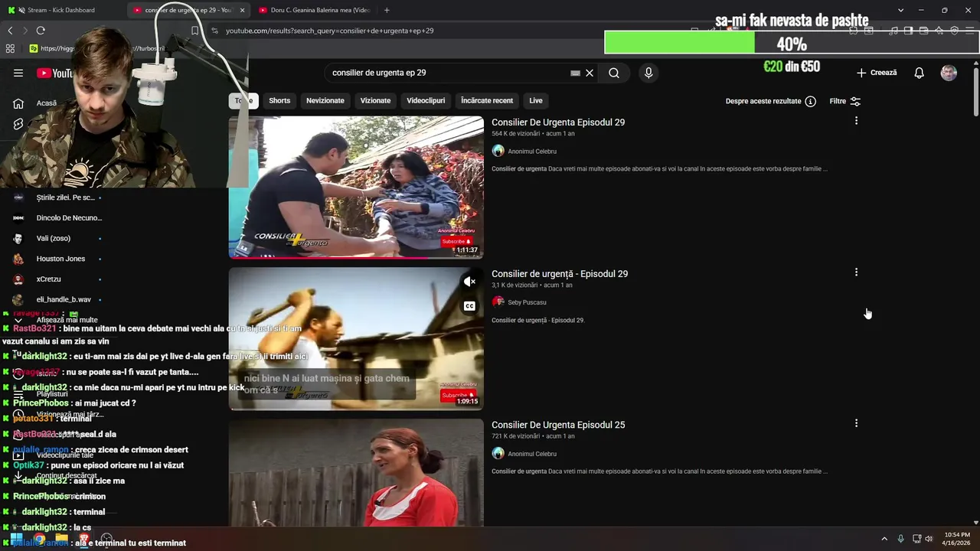Open a new browser tab with plus

tap(387, 10)
